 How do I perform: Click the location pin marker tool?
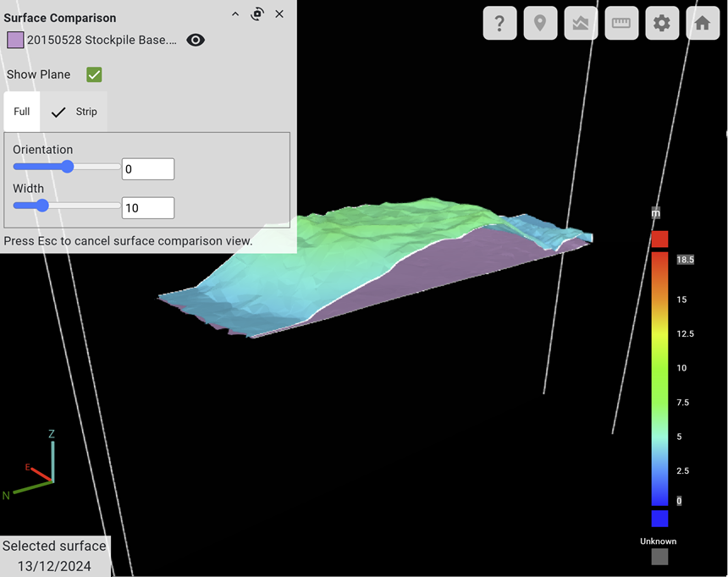tap(540, 24)
